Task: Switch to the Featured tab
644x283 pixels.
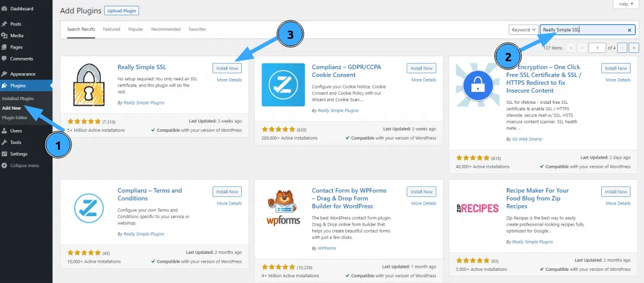Action: tap(111, 29)
